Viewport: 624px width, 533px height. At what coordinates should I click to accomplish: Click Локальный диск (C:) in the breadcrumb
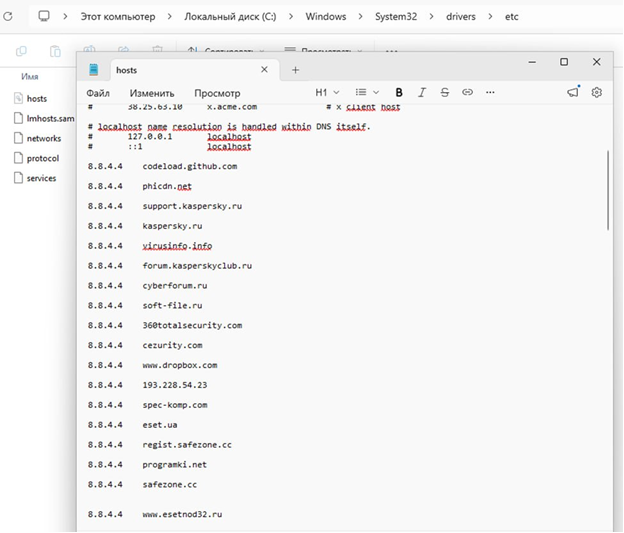point(230,17)
